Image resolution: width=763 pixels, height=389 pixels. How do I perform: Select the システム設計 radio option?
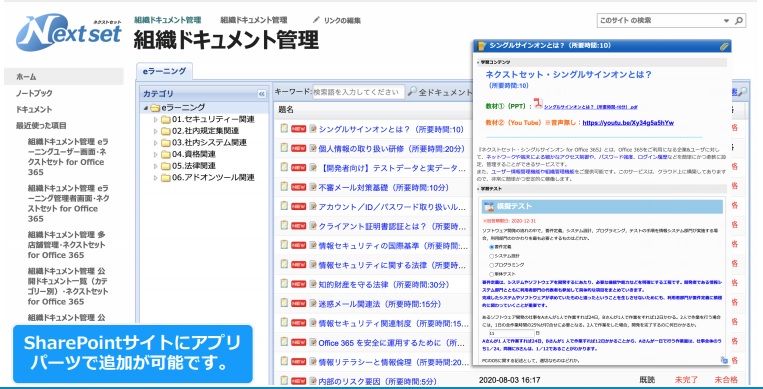click(x=491, y=256)
